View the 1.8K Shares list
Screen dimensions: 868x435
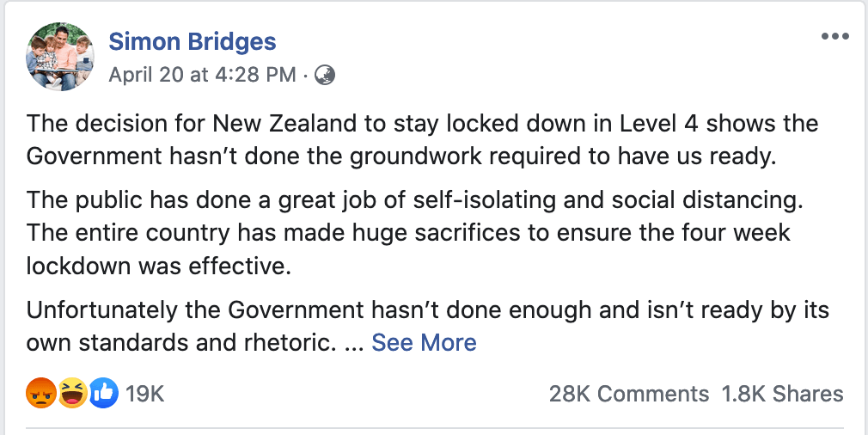[x=782, y=394]
